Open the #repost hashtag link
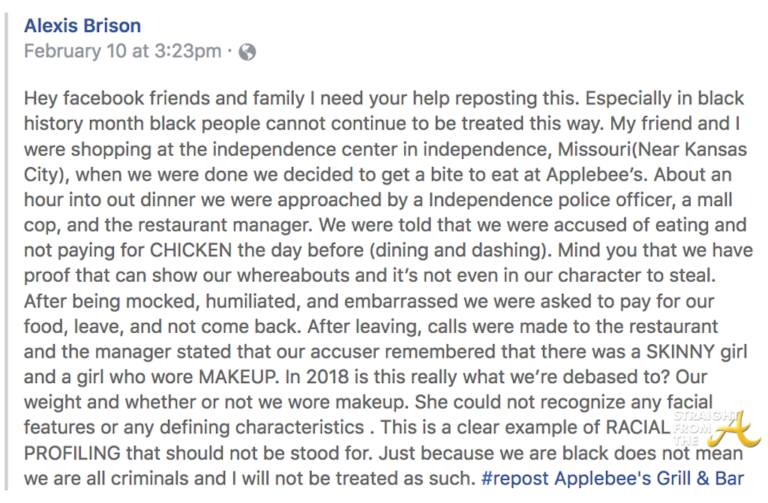 click(x=513, y=476)
